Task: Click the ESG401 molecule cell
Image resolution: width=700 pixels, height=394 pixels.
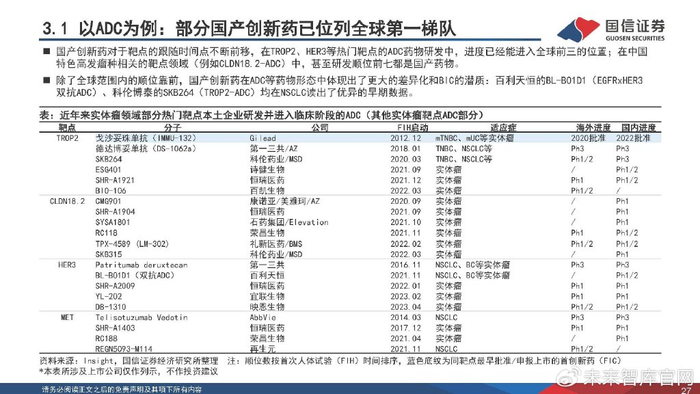Action: coord(108,170)
